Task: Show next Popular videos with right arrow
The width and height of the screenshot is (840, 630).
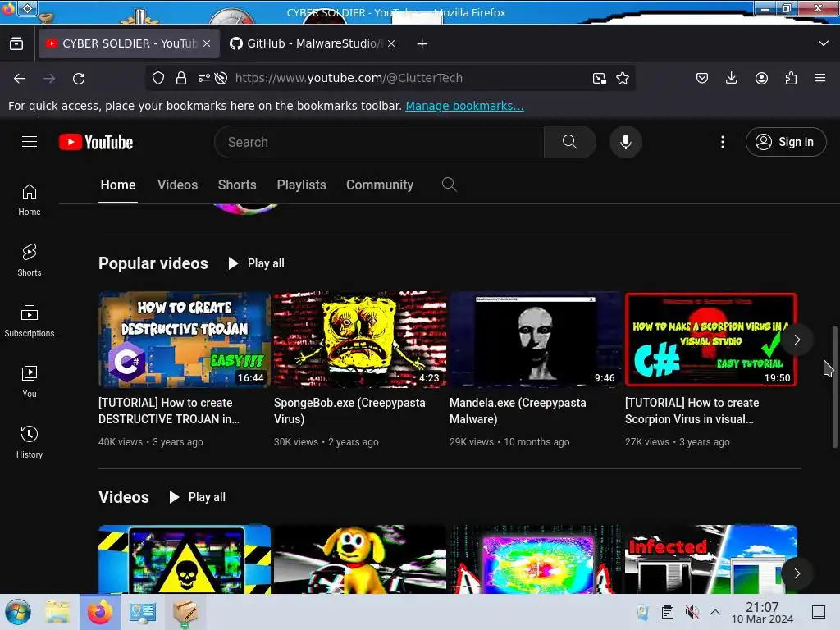Action: point(797,340)
